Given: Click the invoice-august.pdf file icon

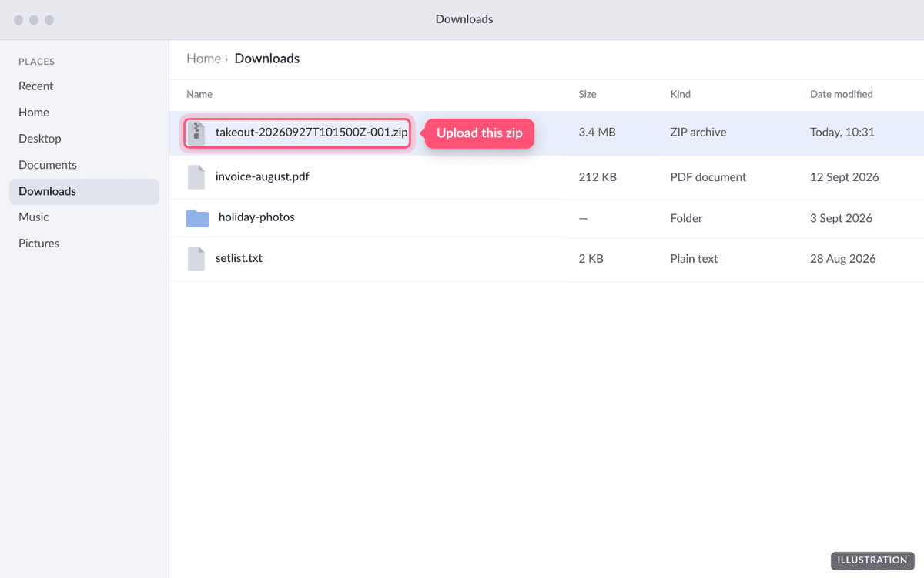Looking at the screenshot, I should click(x=196, y=177).
